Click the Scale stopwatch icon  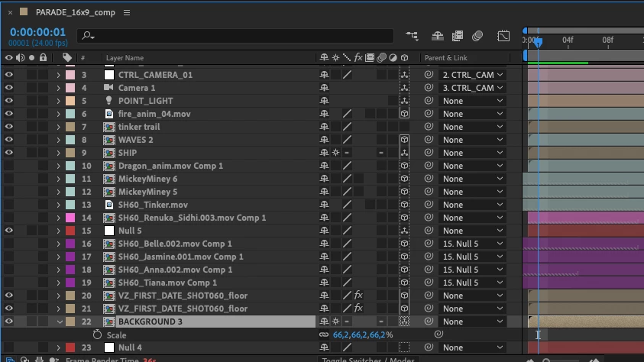[x=97, y=335]
